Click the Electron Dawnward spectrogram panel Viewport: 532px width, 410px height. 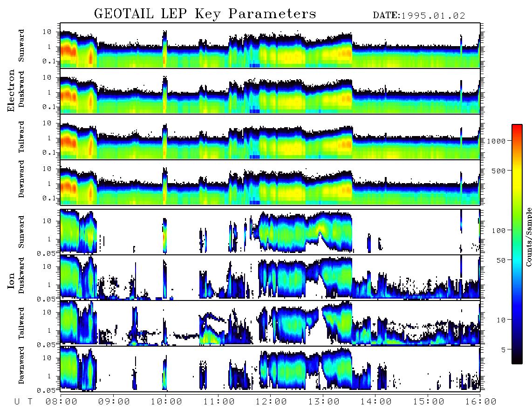pyautogui.click(x=270, y=182)
